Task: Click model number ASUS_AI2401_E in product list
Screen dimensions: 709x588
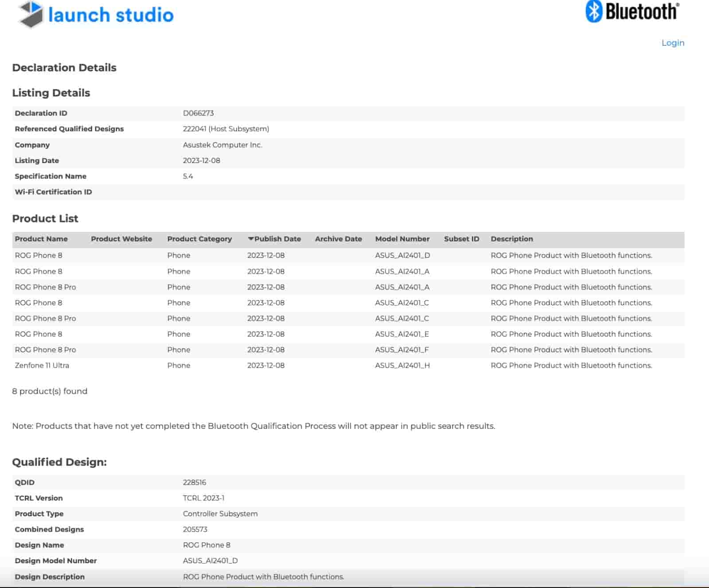Action: 401,334
